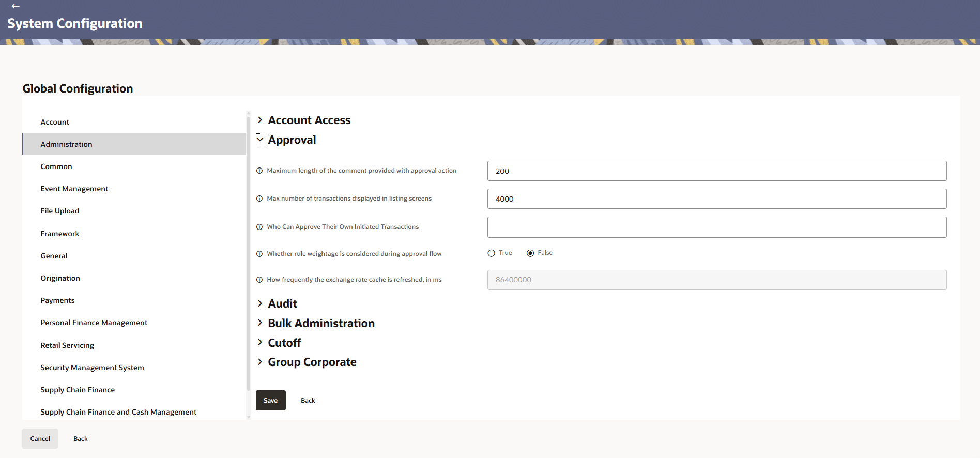This screenshot has width=980, height=458.
Task: Open the Payments configuration category
Action: coord(57,300)
